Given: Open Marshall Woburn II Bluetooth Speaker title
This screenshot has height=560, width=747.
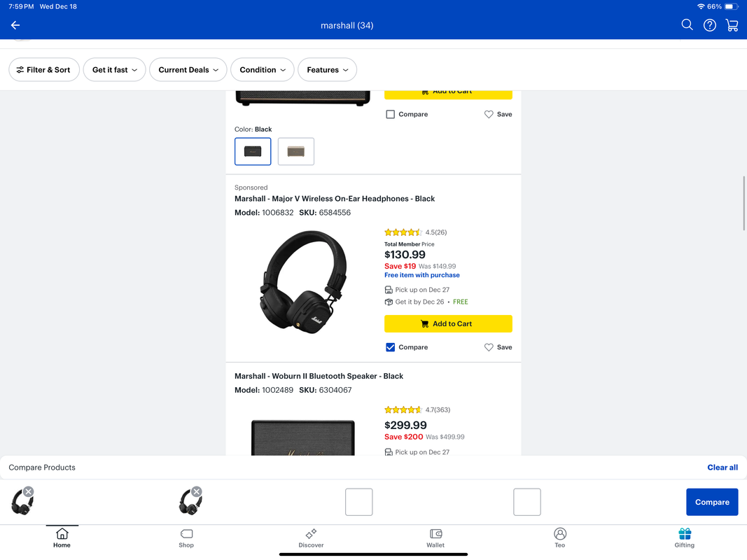Looking at the screenshot, I should click(x=319, y=376).
